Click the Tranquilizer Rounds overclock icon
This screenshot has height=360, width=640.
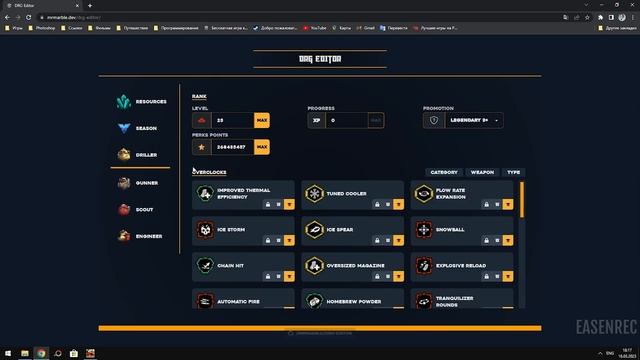point(424,301)
